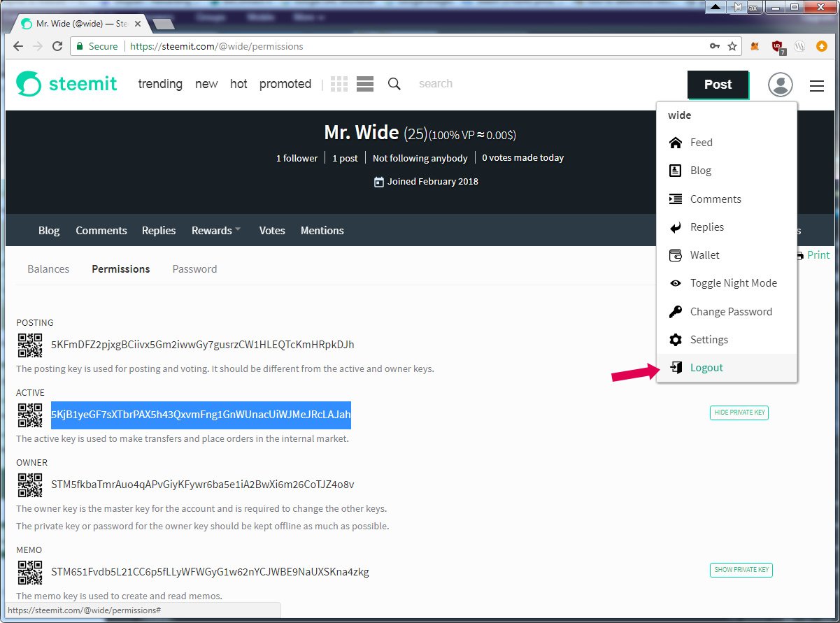The image size is (840, 623).
Task: Open the Votes tab
Action: (272, 231)
